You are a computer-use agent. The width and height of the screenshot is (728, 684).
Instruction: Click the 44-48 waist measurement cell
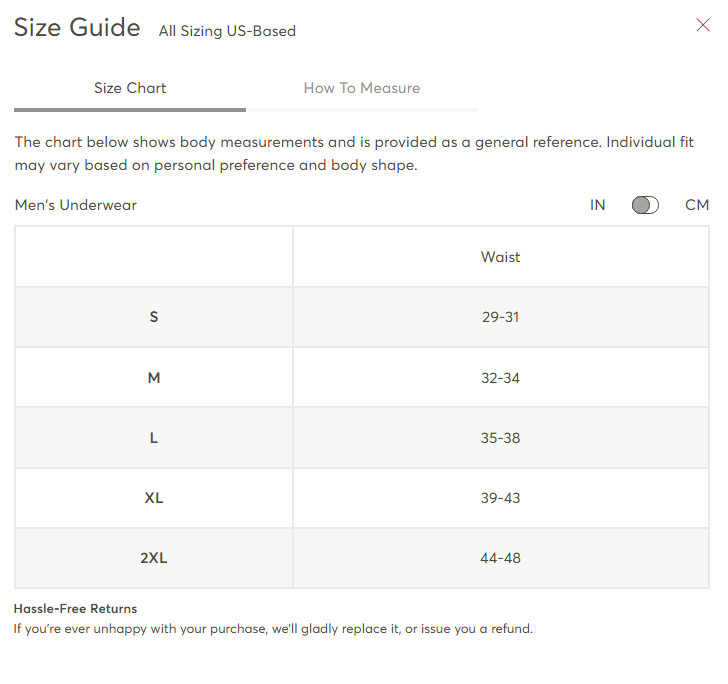pos(500,558)
